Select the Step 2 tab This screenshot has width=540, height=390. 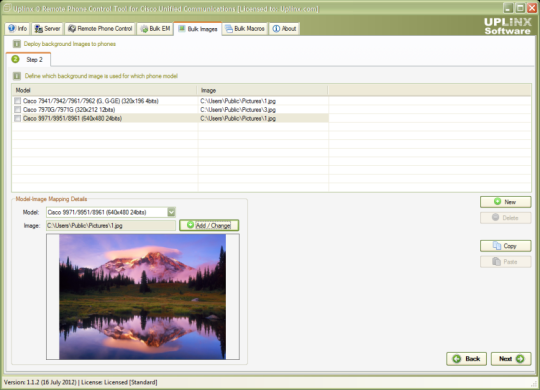[29, 60]
